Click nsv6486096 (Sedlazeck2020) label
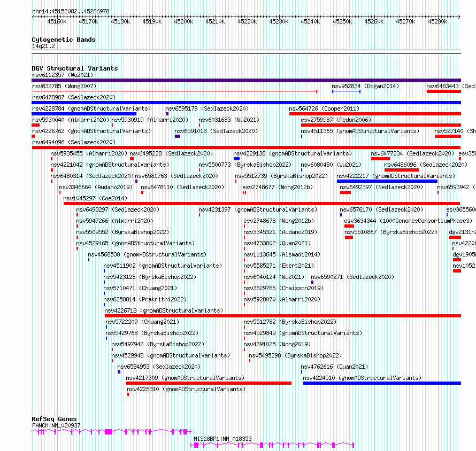Screen dimensions: 476x451 point(426,165)
